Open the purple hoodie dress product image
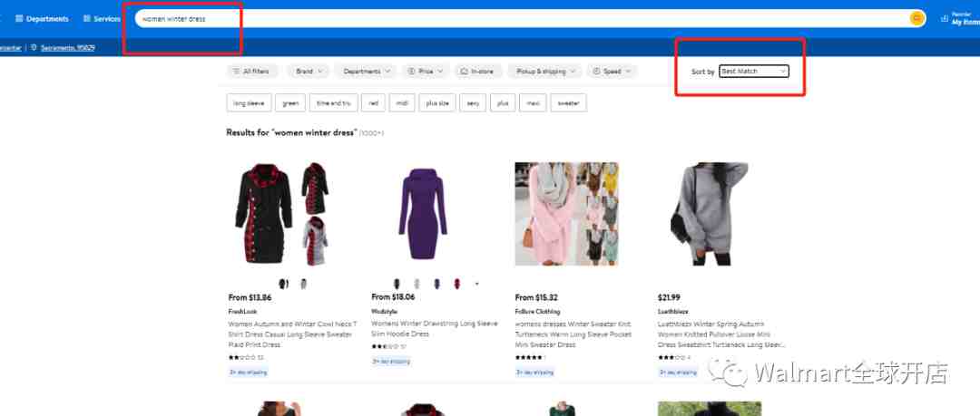This screenshot has width=980, height=416. [423, 214]
